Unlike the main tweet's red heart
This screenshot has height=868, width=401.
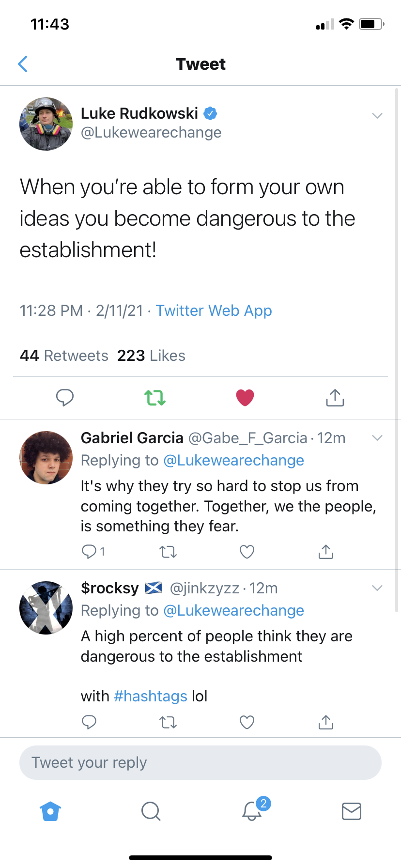[245, 398]
